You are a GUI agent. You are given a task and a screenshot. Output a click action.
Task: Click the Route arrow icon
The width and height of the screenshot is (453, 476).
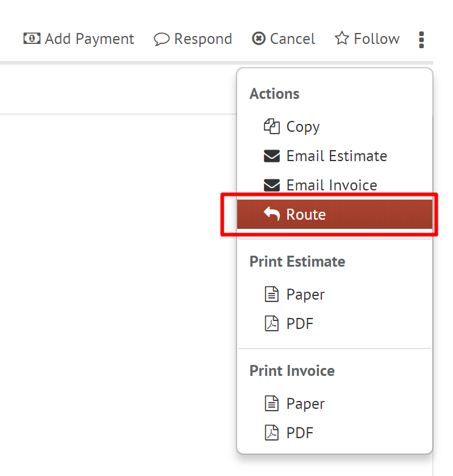(x=271, y=214)
